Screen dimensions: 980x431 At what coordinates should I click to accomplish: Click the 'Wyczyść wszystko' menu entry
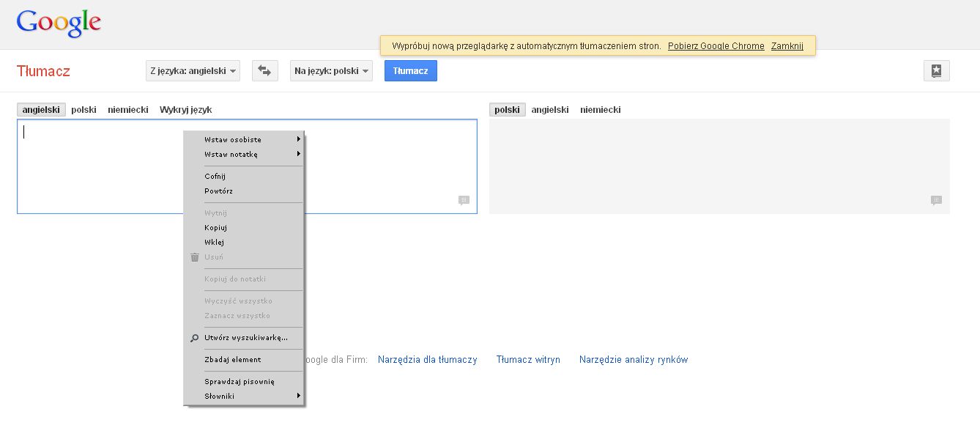coord(244,301)
